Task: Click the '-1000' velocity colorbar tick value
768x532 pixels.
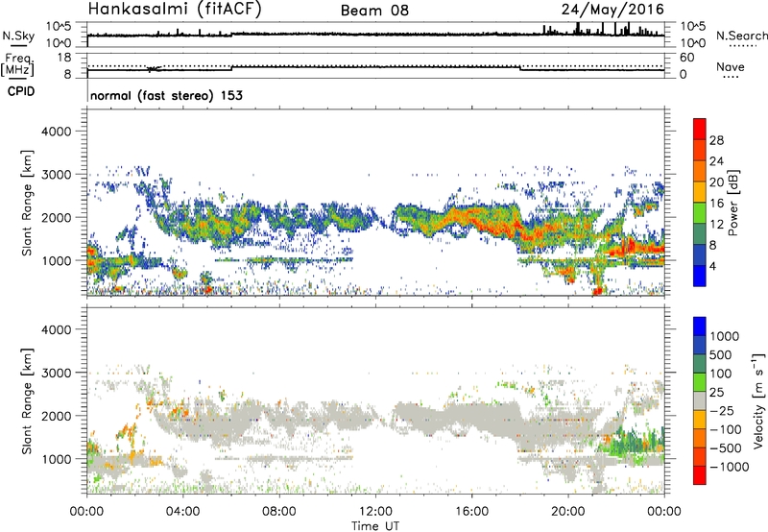Action: pos(730,467)
